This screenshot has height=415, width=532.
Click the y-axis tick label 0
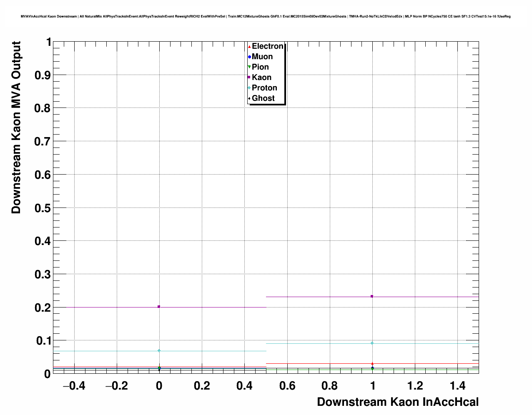(x=48, y=374)
